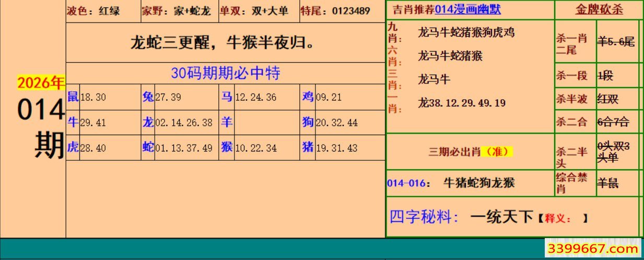Select the 特尾: 0123489 cell
Image resolution: width=644 pixels, height=260 pixels.
(335, 11)
